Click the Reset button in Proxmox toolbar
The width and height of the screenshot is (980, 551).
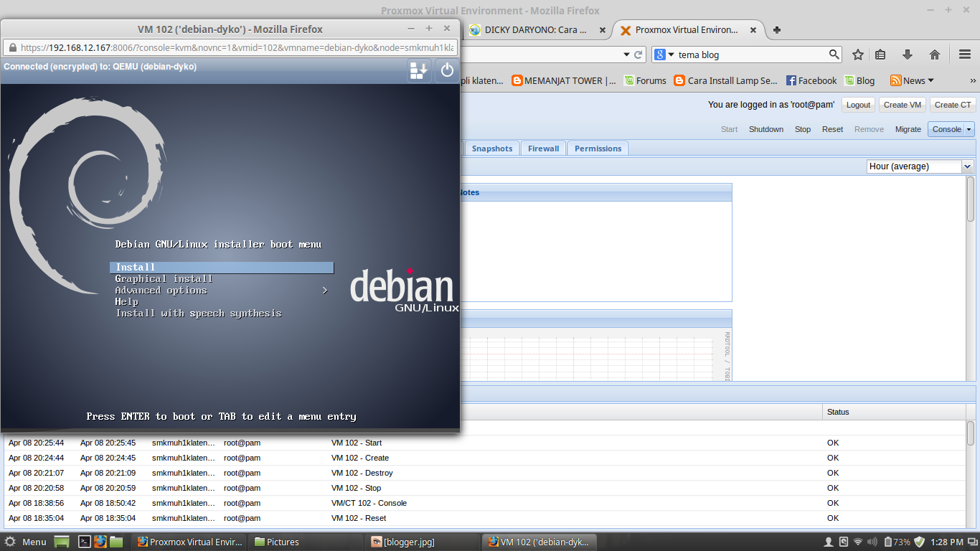click(x=833, y=129)
